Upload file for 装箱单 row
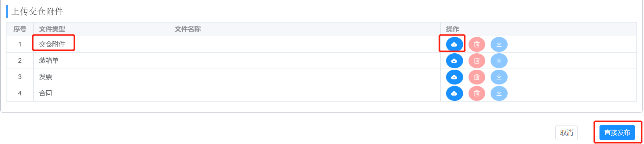 (454, 61)
